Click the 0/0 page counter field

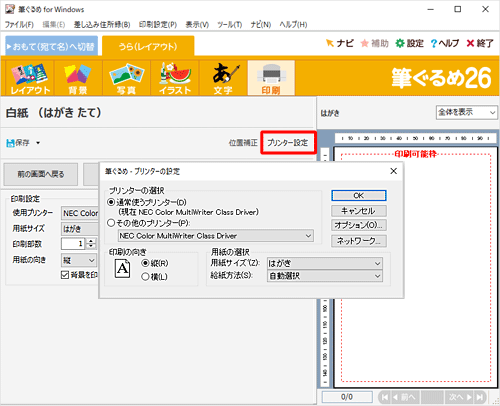pyautogui.click(x=347, y=397)
